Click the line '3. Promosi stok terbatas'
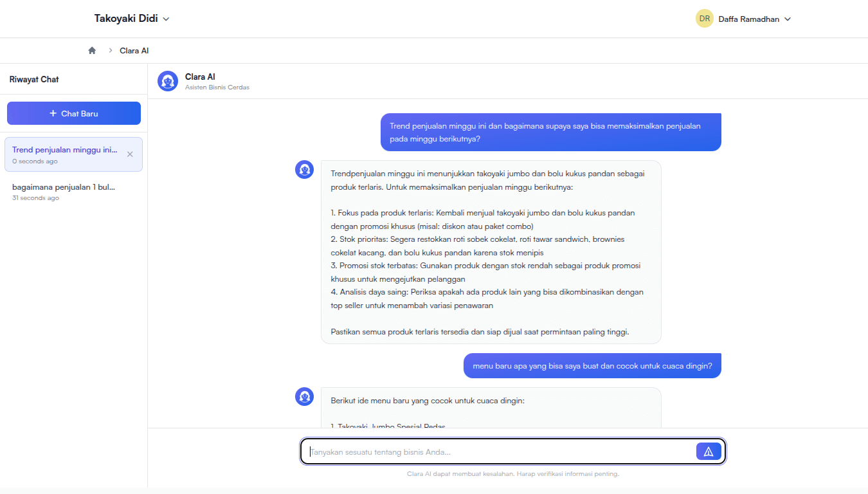868x494 pixels. click(485, 272)
